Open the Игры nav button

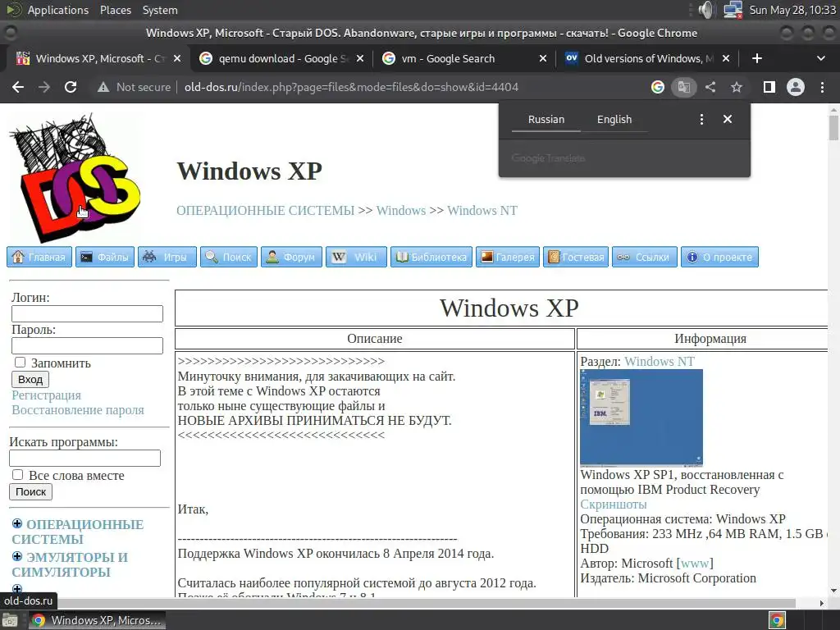coord(167,257)
